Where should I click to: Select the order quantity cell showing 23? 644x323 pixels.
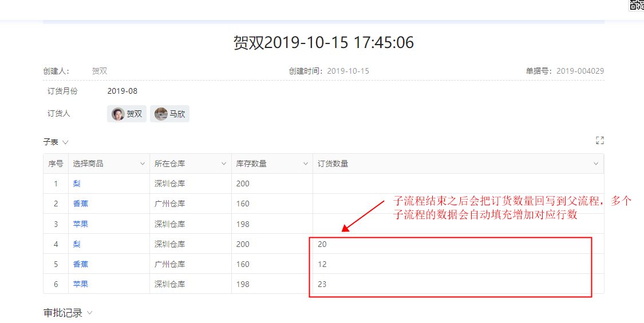click(x=459, y=284)
